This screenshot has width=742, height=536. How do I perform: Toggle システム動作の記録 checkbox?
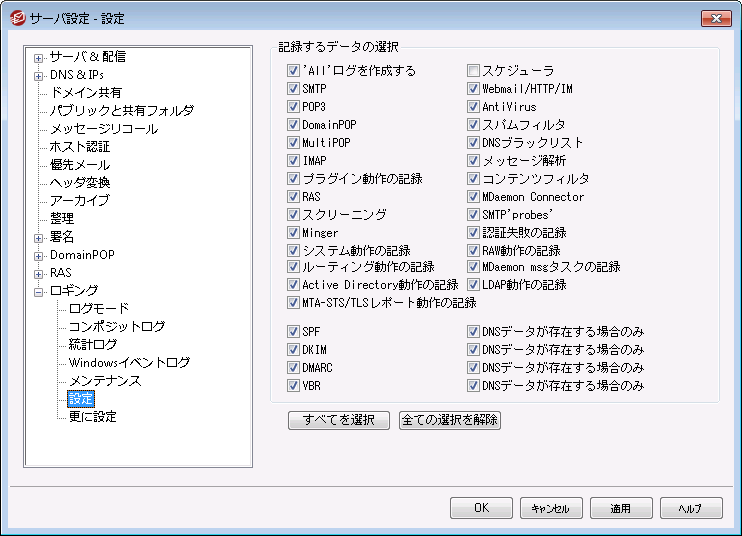pyautogui.click(x=293, y=250)
